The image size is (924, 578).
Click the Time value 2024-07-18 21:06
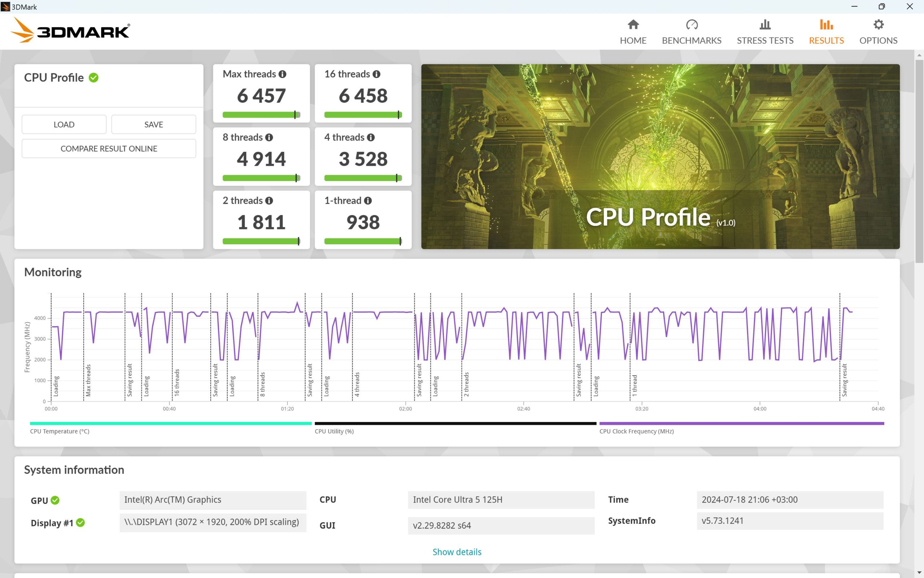[x=790, y=500]
